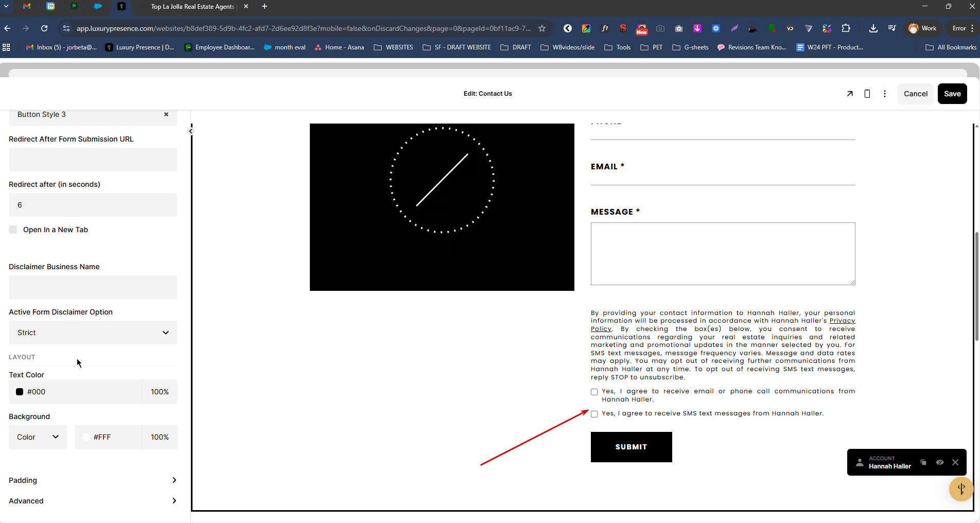Switch to the Salesforce pinned tab

coord(98,6)
